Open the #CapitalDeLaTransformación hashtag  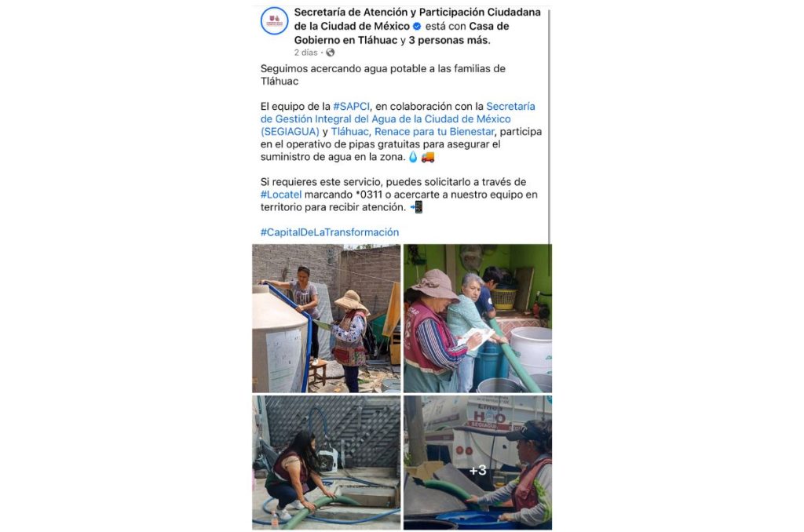(x=330, y=232)
